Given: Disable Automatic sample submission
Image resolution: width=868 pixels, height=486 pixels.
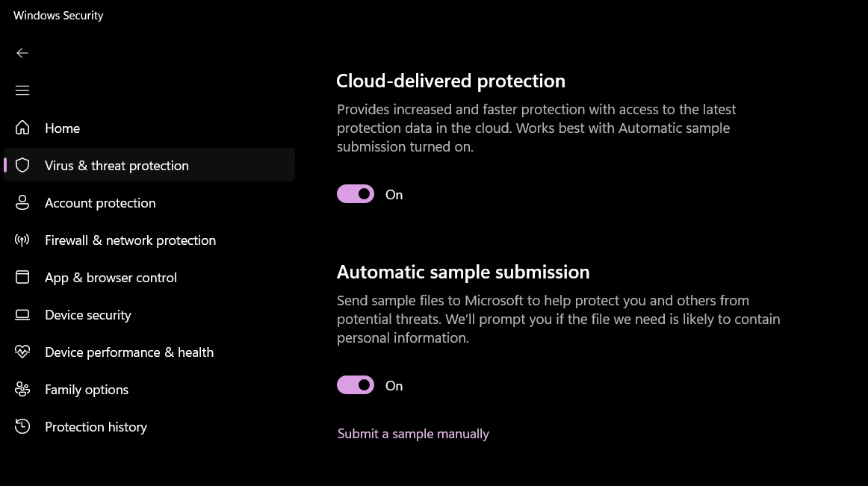Looking at the screenshot, I should coord(356,384).
